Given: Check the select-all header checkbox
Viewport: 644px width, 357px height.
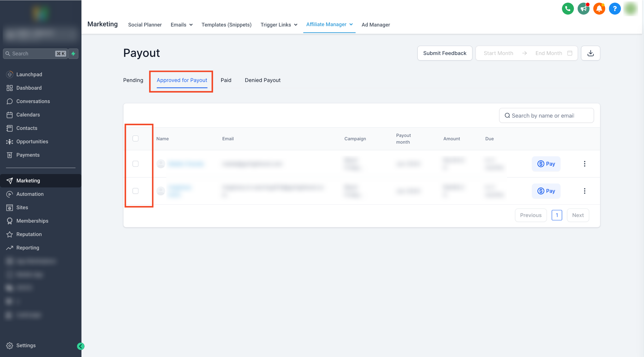Looking at the screenshot, I should 135,138.
